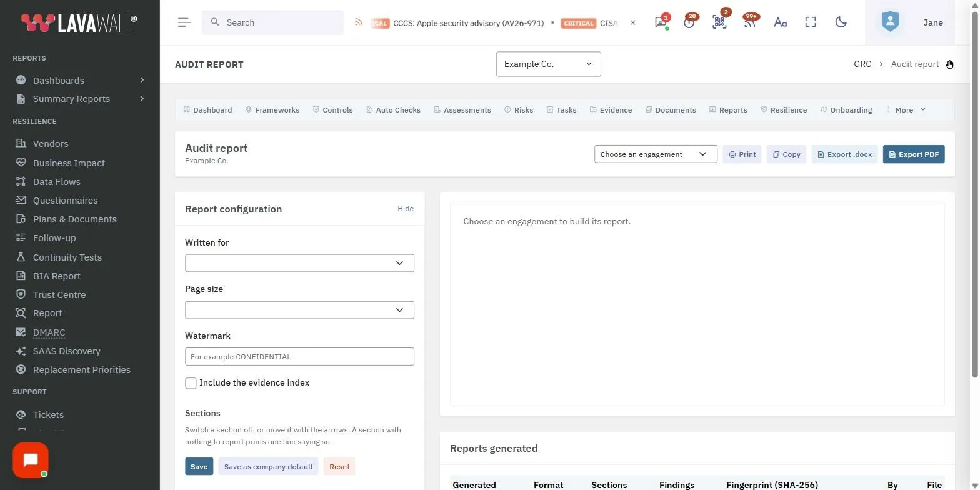Open the chat messages icon with badge 1
980x490 pixels.
coord(661,22)
